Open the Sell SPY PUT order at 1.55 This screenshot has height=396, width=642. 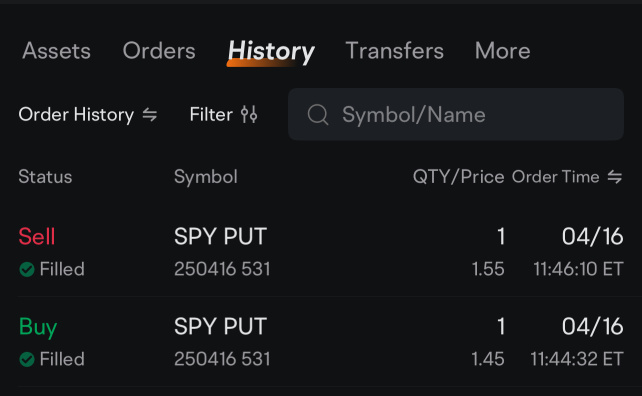[x=321, y=252]
